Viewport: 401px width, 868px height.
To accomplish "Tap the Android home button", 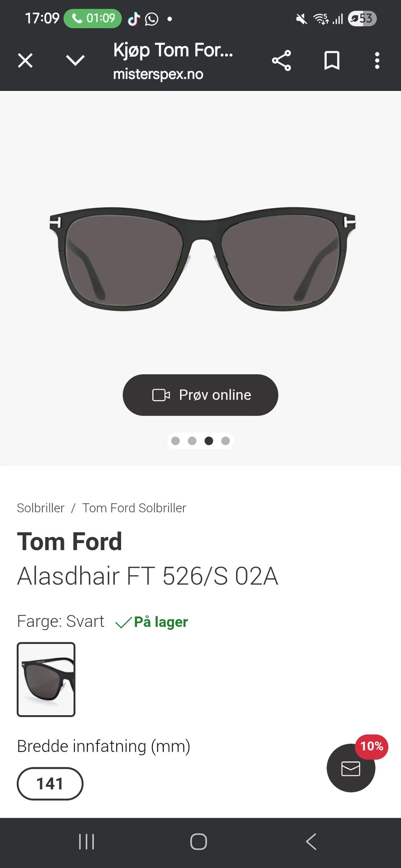I will click(198, 842).
